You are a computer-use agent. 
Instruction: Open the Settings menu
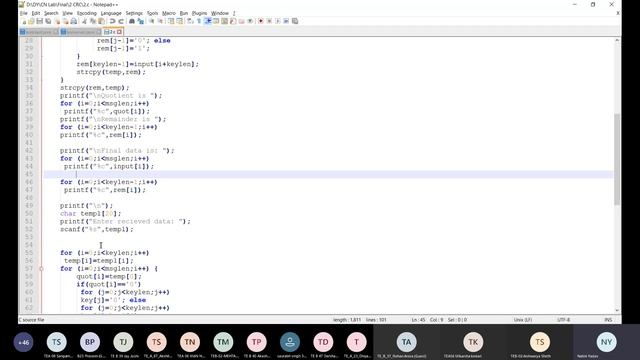[x=134, y=13]
